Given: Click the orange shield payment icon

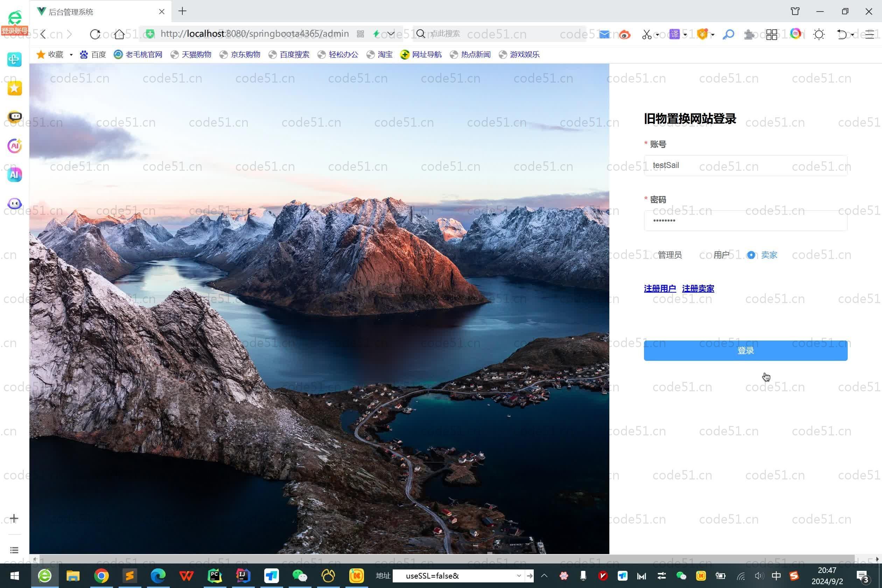Looking at the screenshot, I should coord(702,34).
